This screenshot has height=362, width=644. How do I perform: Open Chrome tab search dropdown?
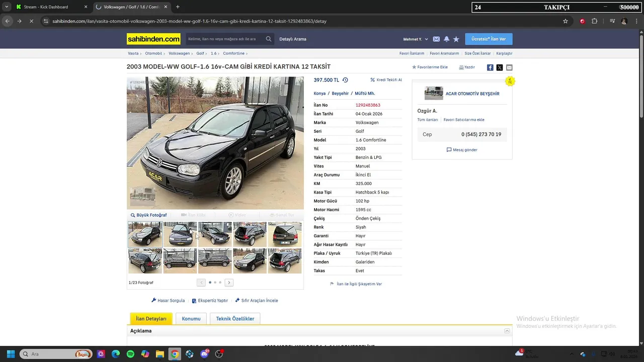(x=7, y=7)
